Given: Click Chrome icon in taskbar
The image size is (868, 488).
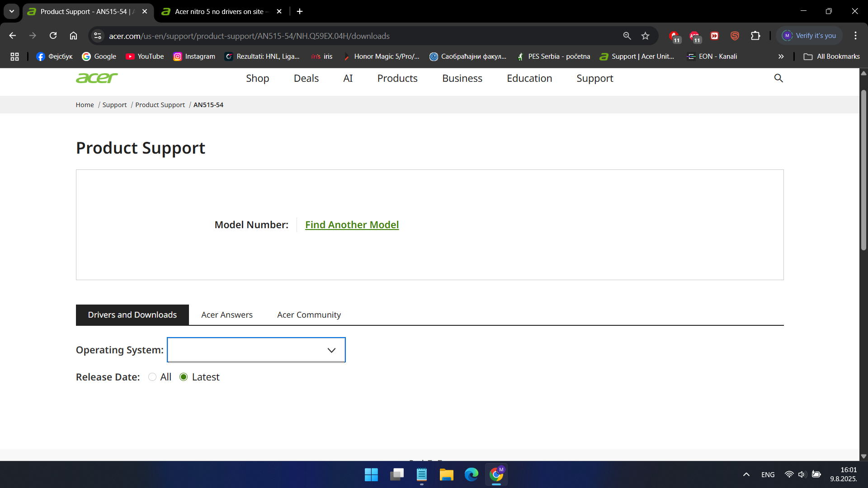Looking at the screenshot, I should pos(496,474).
